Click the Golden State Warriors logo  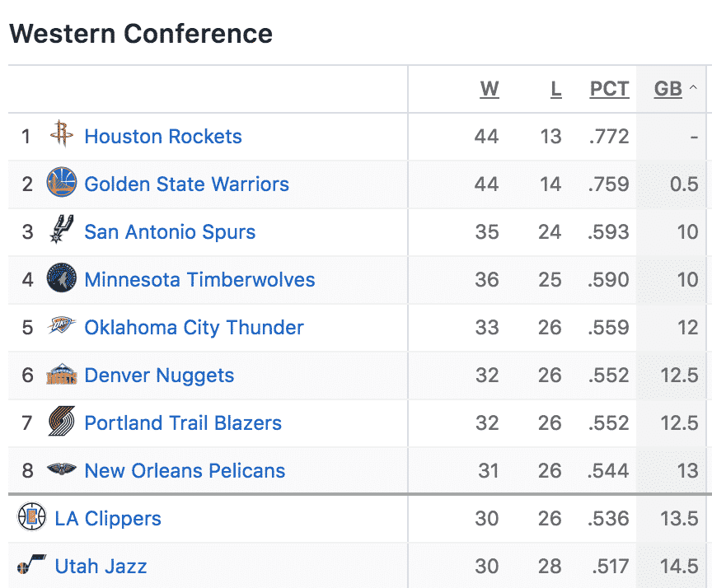click(x=61, y=181)
